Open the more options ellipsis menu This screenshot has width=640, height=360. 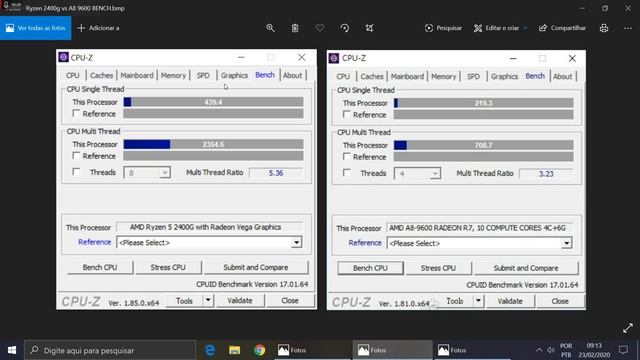[628, 28]
